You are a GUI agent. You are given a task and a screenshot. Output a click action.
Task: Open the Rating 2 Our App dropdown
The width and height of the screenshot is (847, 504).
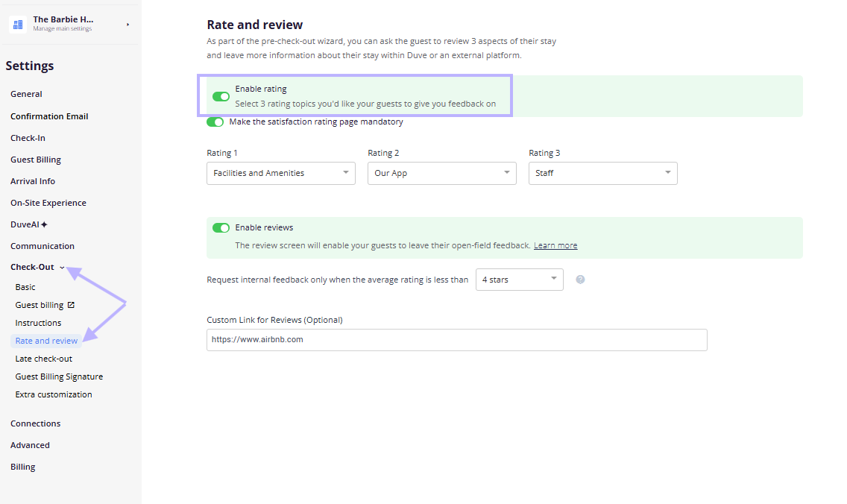point(442,174)
